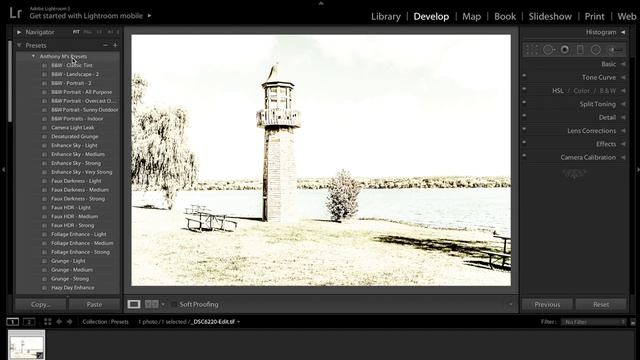Click the Paste button

click(94, 304)
